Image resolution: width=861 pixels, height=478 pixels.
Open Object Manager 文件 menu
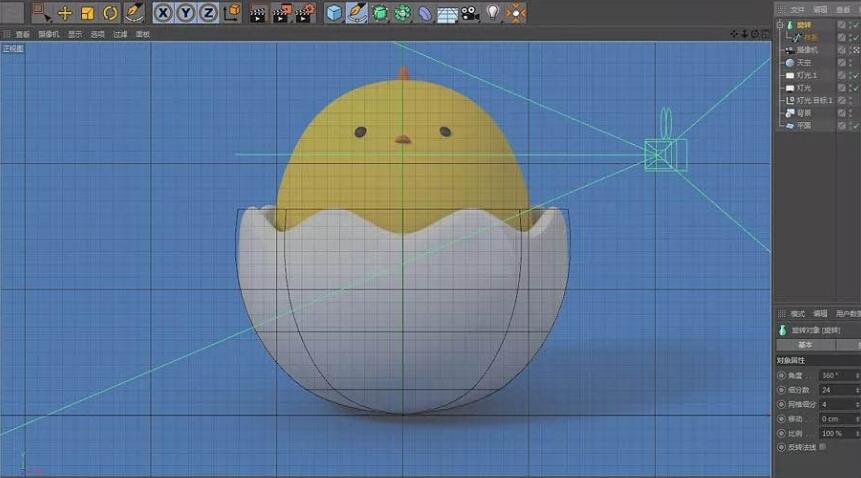[797, 10]
